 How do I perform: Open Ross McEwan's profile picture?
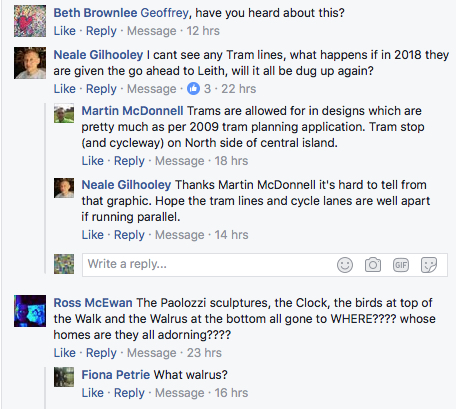click(30, 311)
